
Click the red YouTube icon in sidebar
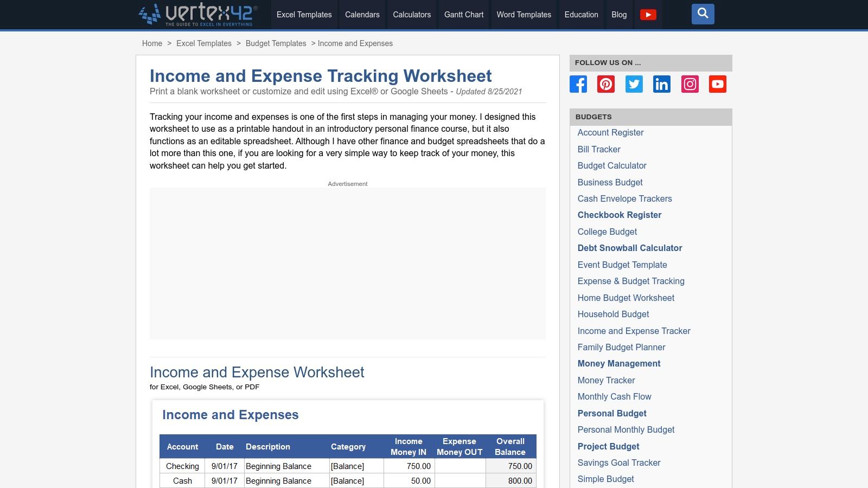[x=717, y=84]
